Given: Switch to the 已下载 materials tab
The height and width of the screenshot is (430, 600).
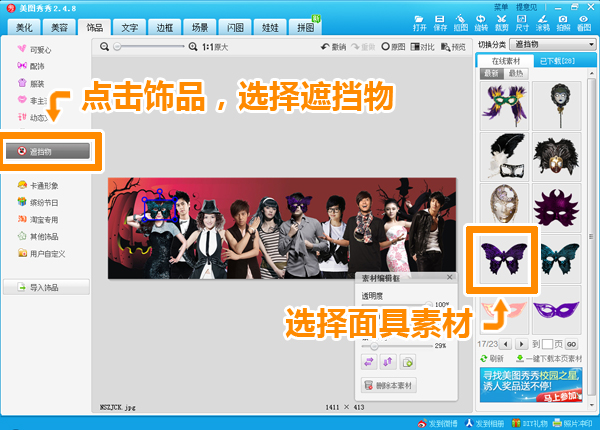Looking at the screenshot, I should 555,61.
